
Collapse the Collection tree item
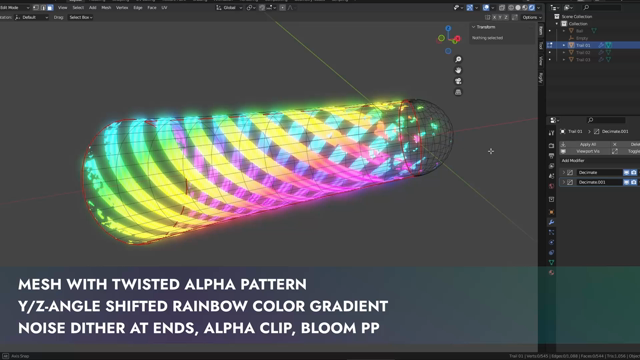557,24
